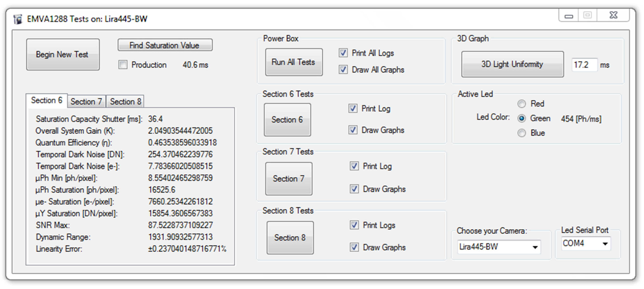Choose the Blue LED color option
644x289 pixels.
tap(521, 133)
